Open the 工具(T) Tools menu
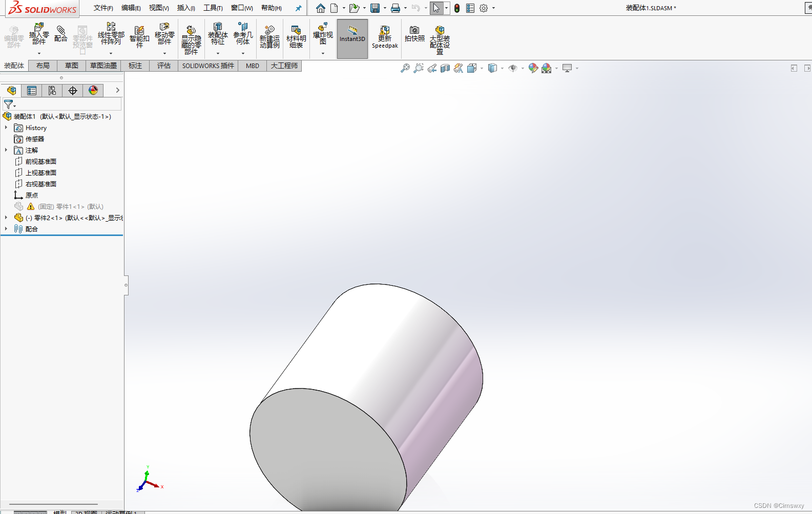 point(213,8)
